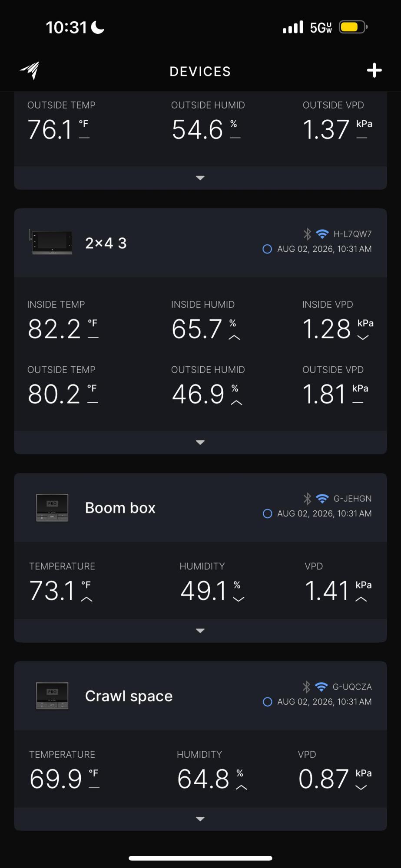
Task: Tap WiFi icon next to G-UQCZA
Action: click(321, 687)
